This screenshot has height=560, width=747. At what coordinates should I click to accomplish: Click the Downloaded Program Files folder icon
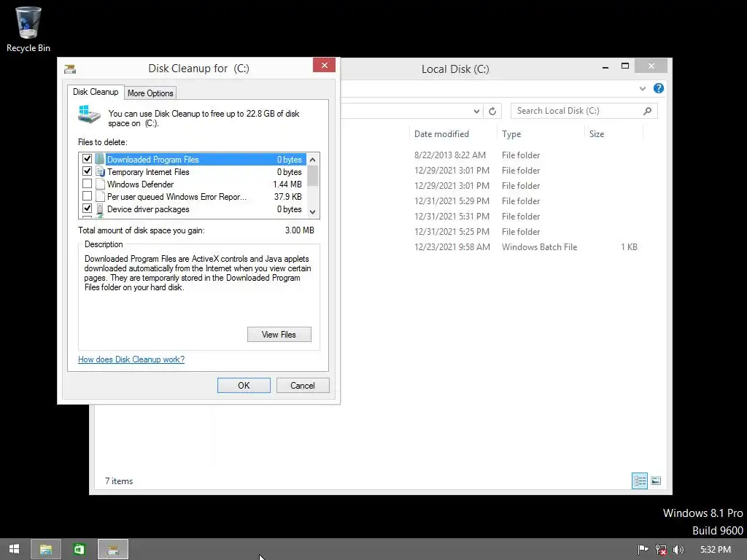99,159
